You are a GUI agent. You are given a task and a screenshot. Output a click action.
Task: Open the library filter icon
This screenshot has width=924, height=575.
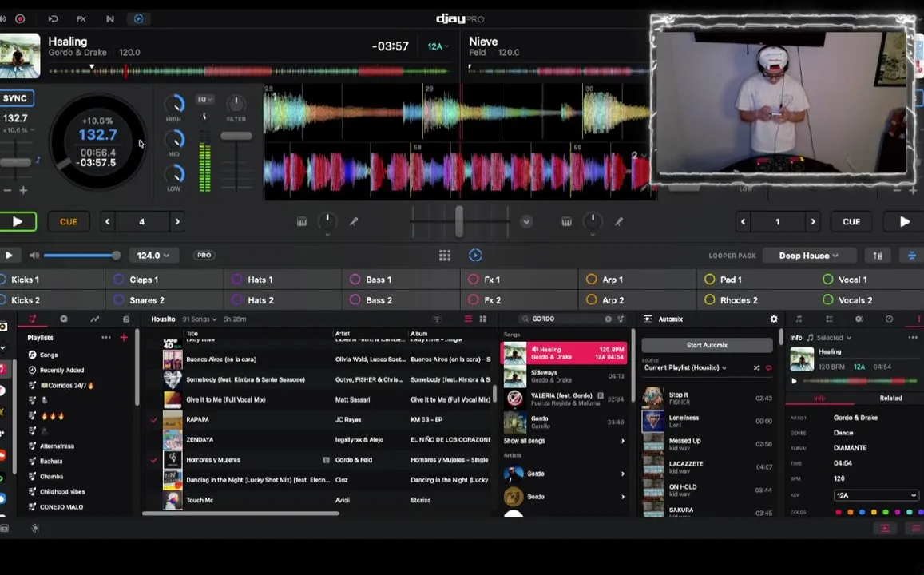pyautogui.click(x=437, y=319)
